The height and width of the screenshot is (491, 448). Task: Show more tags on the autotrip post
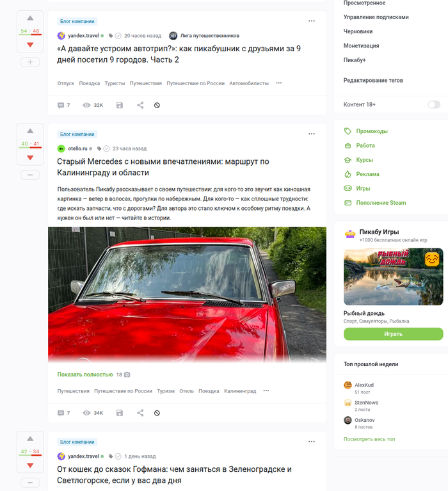278,83
